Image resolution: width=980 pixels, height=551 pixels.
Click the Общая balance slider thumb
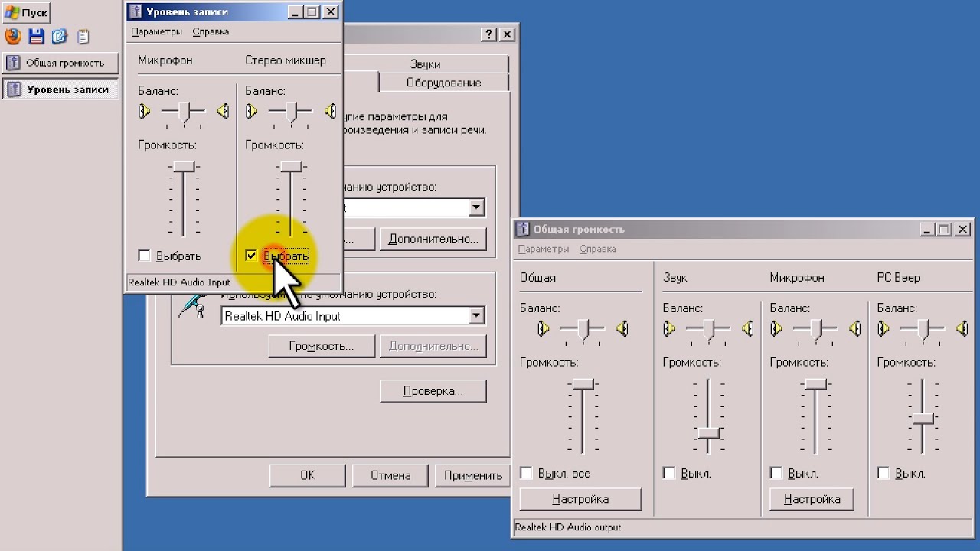(583, 330)
